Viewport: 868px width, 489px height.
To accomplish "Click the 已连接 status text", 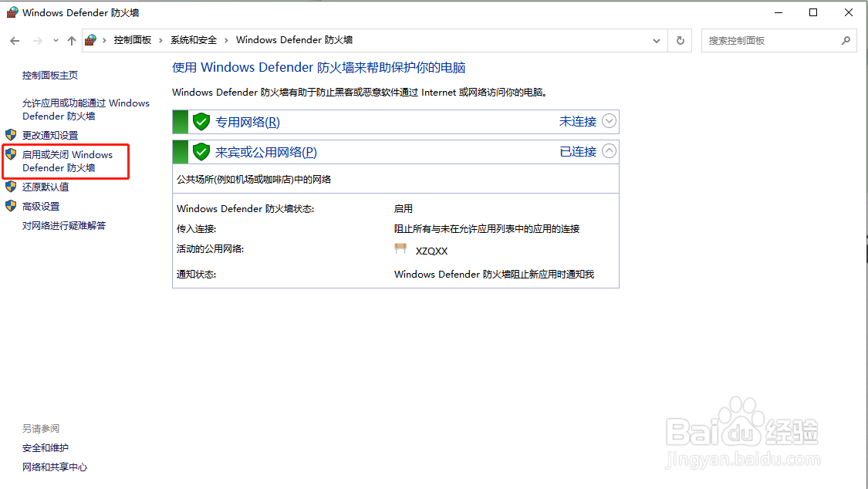I will [x=578, y=152].
